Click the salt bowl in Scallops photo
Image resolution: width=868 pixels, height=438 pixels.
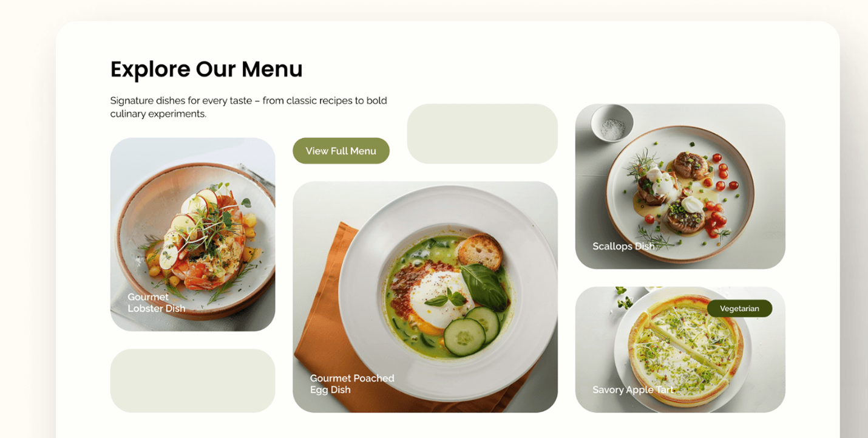(612, 123)
